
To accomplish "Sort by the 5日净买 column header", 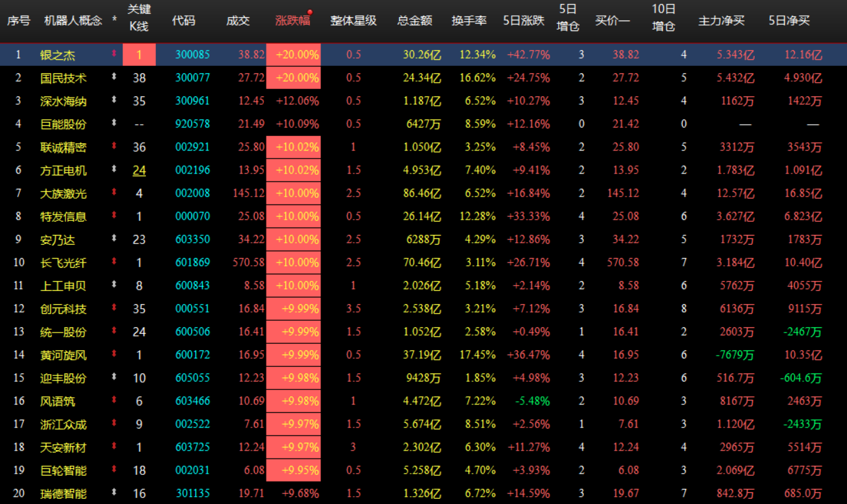I will click(x=790, y=20).
